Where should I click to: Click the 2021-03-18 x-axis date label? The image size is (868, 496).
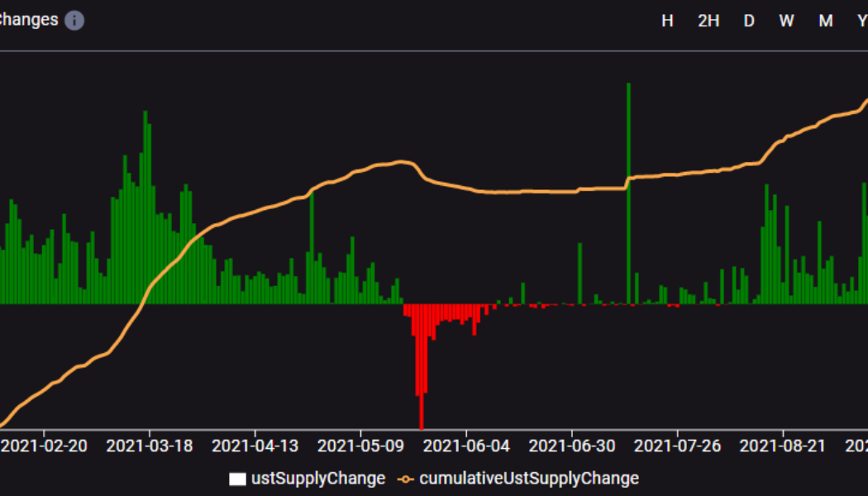click(x=150, y=446)
